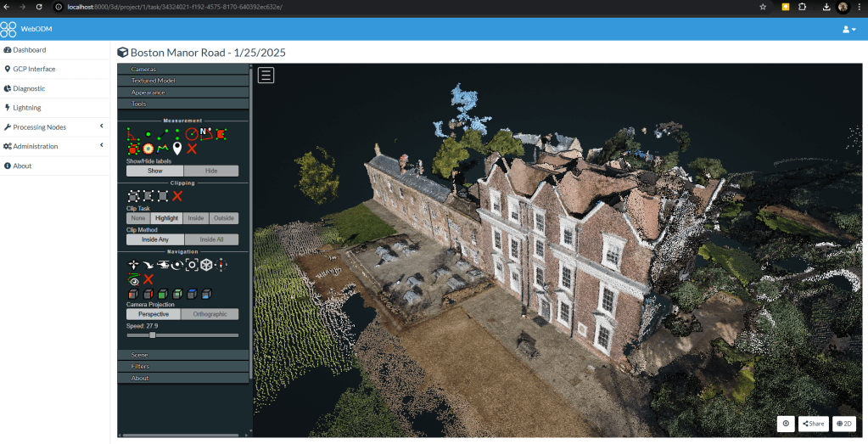Set Clip Method to Inside All
The height and width of the screenshot is (444, 868).
(210, 239)
